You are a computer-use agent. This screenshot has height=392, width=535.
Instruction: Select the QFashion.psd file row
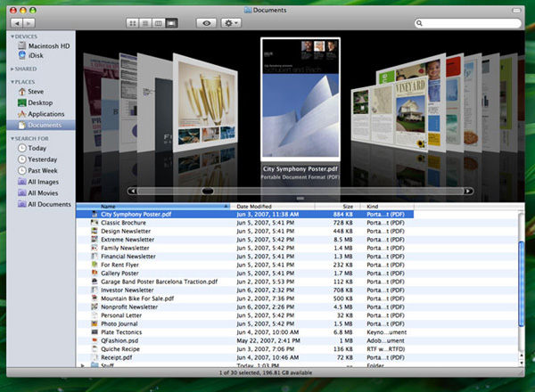(120, 339)
